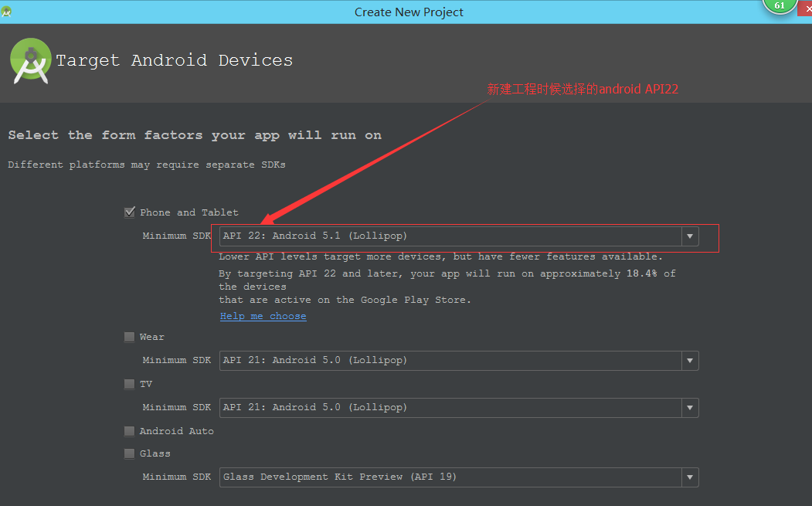The image size is (812, 506).
Task: Enable the Glass checkbox
Action: [x=130, y=453]
